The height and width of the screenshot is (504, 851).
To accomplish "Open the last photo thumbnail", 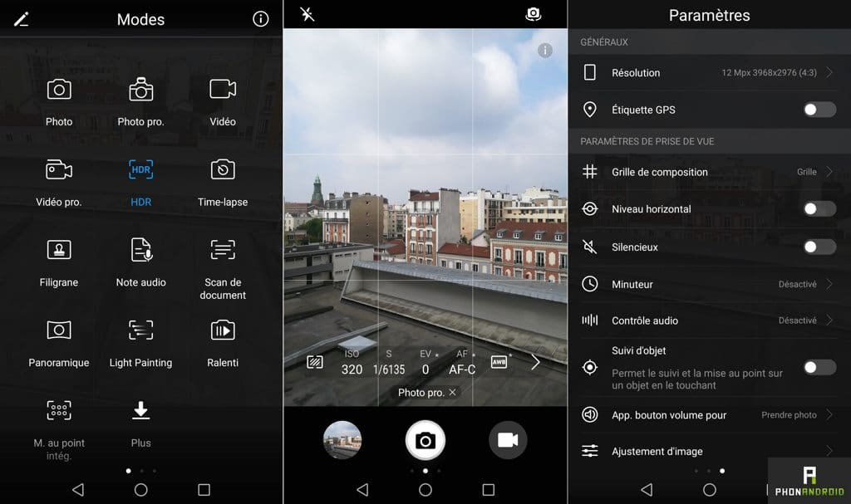I will tap(342, 440).
